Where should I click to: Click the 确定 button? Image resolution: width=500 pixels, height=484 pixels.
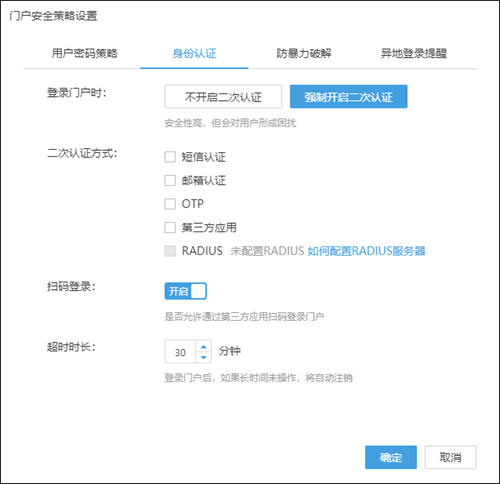[391, 457]
